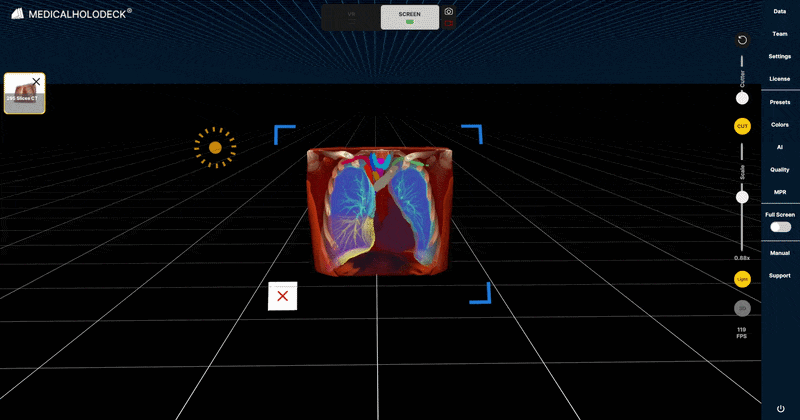
Task: Switch the Full Screen toggle on
Action: [780, 227]
